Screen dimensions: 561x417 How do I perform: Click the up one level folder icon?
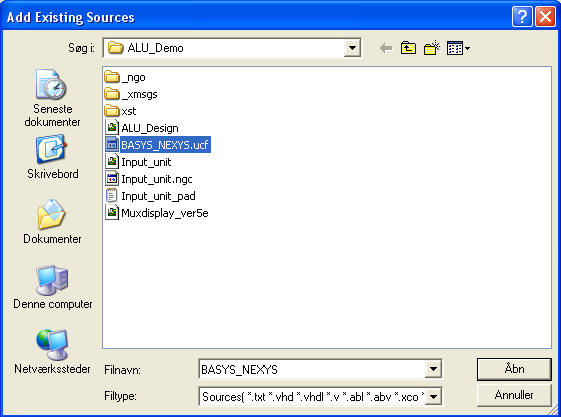click(408, 48)
